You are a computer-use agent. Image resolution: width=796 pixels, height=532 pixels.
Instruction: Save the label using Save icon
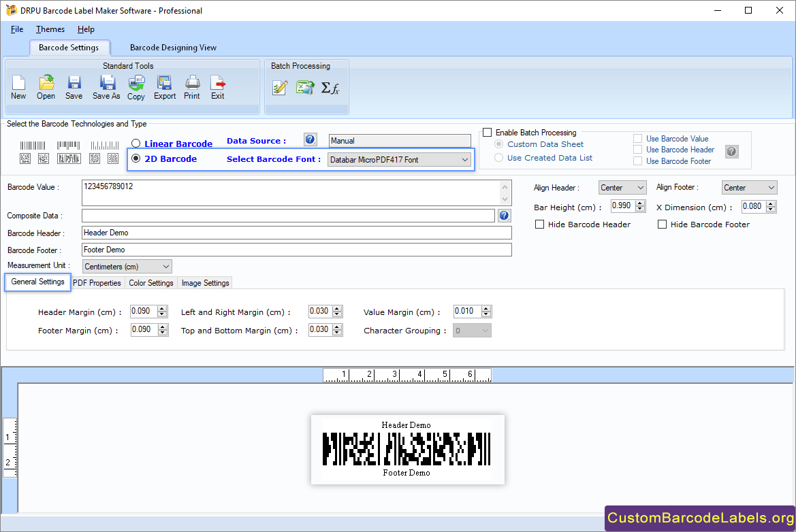74,87
